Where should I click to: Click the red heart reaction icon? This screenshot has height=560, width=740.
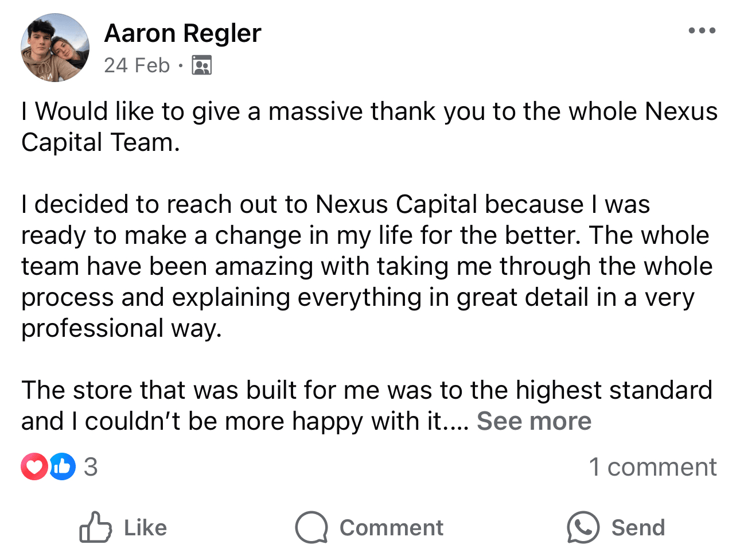pyautogui.click(x=34, y=466)
